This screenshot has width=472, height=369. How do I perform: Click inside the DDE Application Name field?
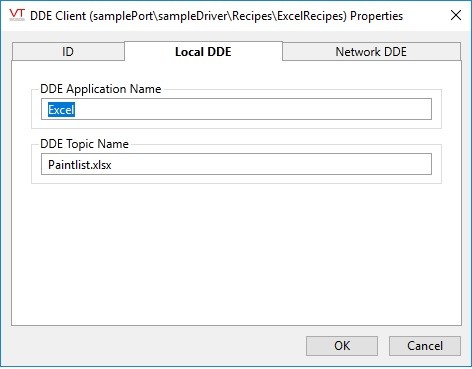click(236, 109)
